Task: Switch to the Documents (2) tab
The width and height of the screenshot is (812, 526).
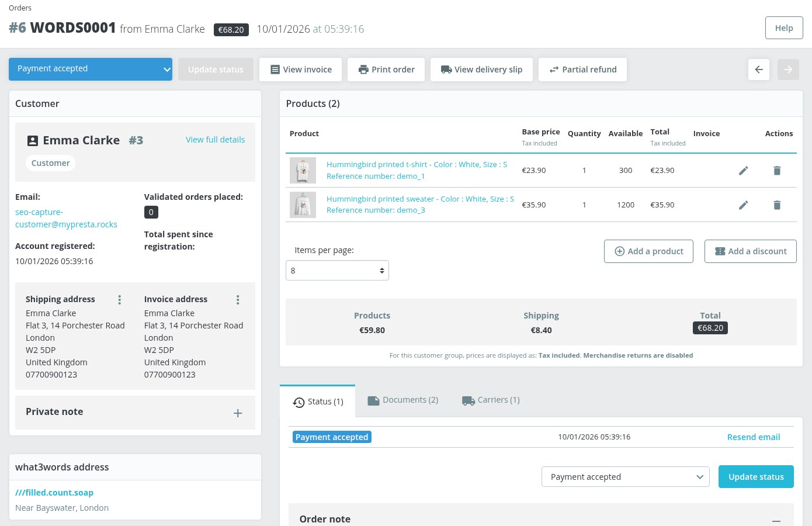Action: click(x=403, y=400)
